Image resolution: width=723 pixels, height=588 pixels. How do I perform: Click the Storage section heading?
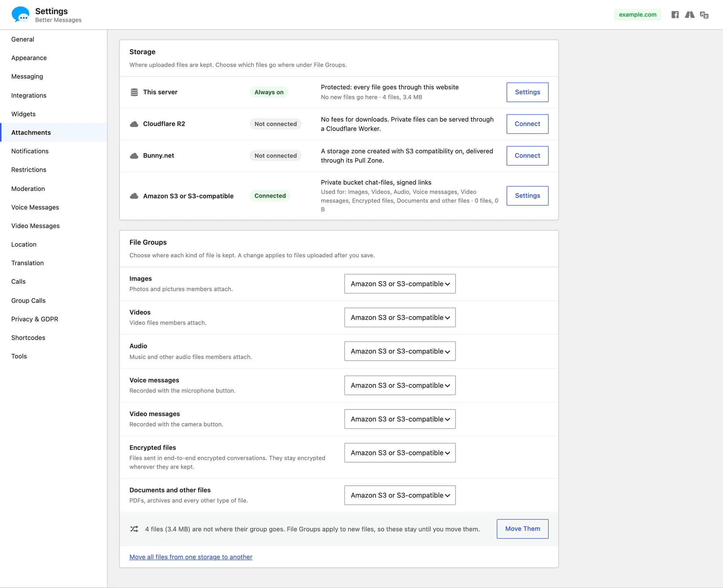[142, 52]
